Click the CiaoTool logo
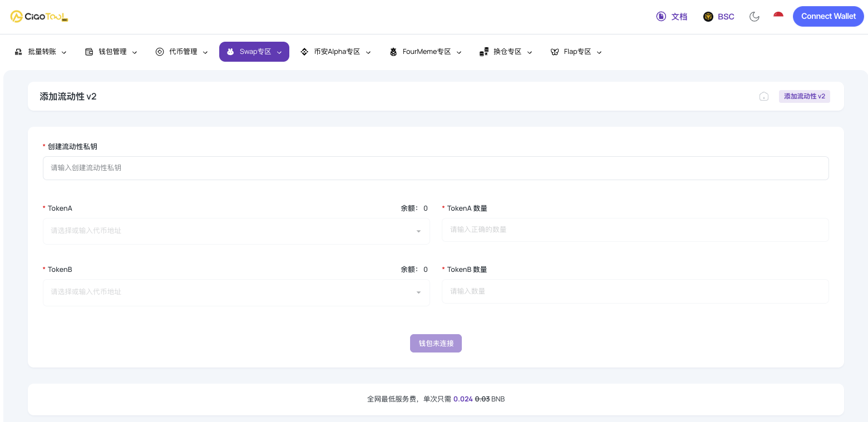This screenshot has height=422, width=868. click(39, 17)
